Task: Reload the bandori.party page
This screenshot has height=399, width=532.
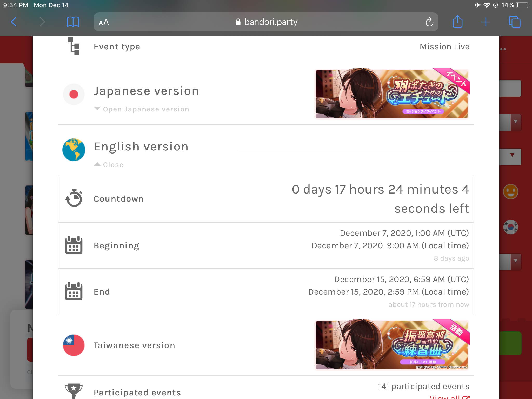Action: (x=429, y=22)
